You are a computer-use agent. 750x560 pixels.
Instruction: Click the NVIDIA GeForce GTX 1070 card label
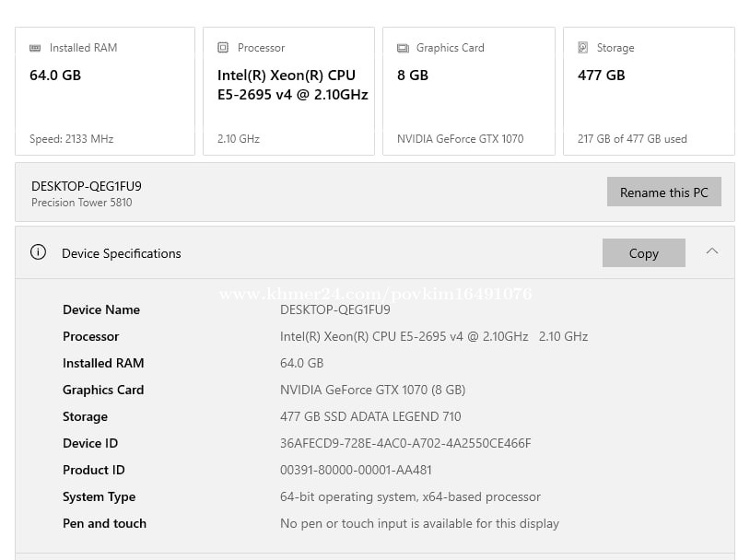click(x=460, y=139)
